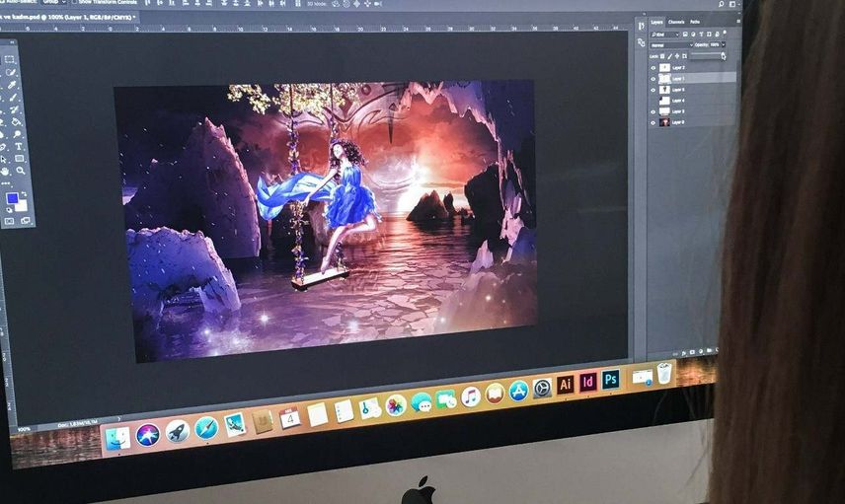Viewport: 845px width, 504px height.
Task: Open the Layers panel options menu
Action: coord(738,21)
